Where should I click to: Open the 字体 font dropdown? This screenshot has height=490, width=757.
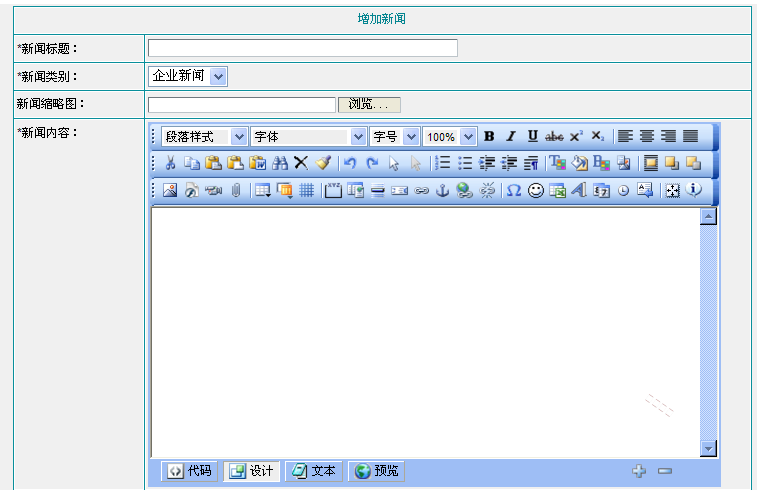tap(308, 137)
